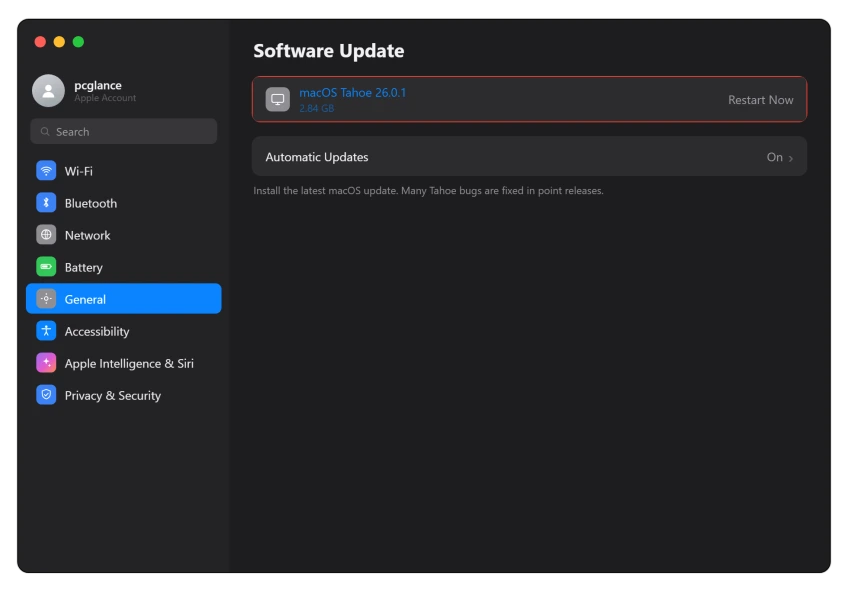Open the Bluetooth settings pane
849x591 pixels.
[x=123, y=203]
